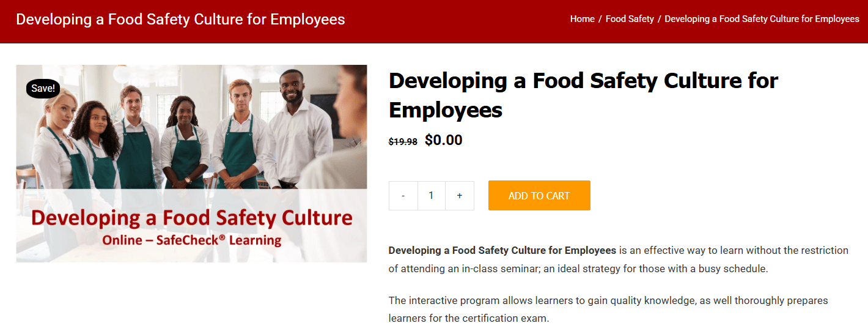Click the last breadcrumb item for the current page
The width and height of the screenshot is (868, 334).
coord(762,19)
